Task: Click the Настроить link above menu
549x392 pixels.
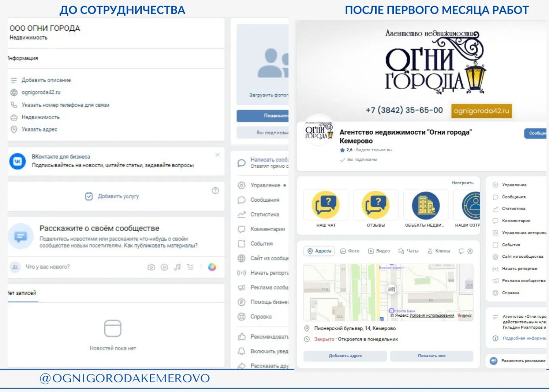Action: pos(463,183)
